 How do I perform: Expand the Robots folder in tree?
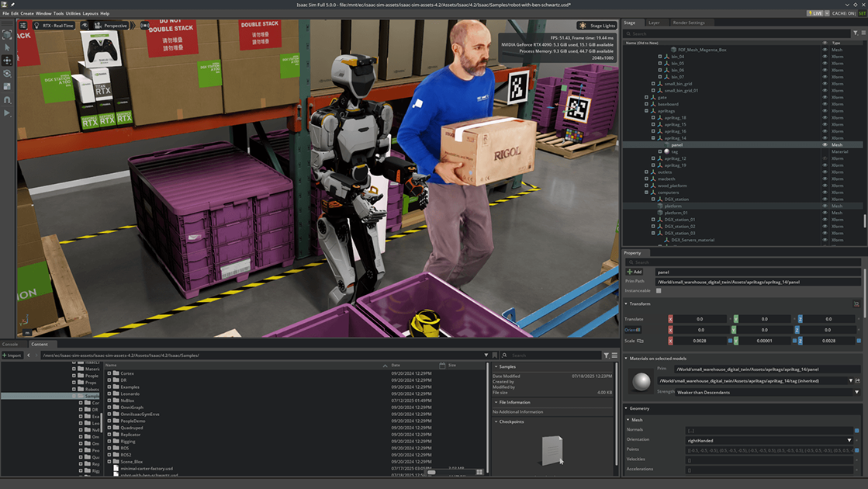click(74, 390)
